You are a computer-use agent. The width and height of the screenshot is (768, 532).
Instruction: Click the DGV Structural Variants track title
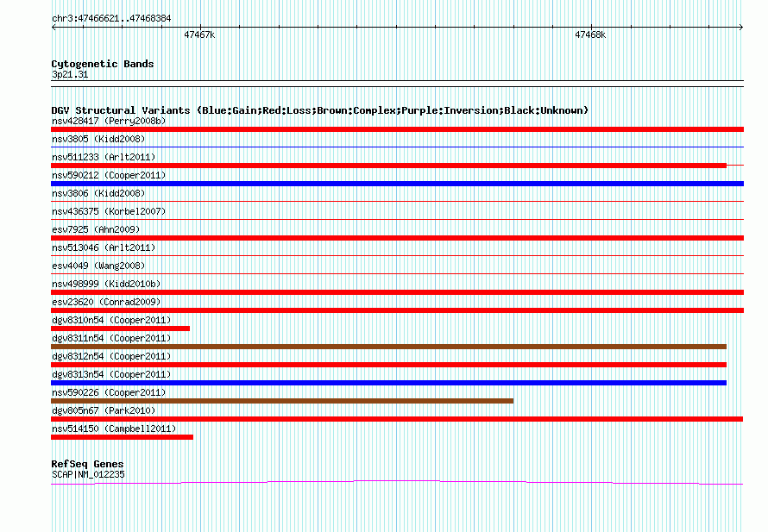[320, 110]
